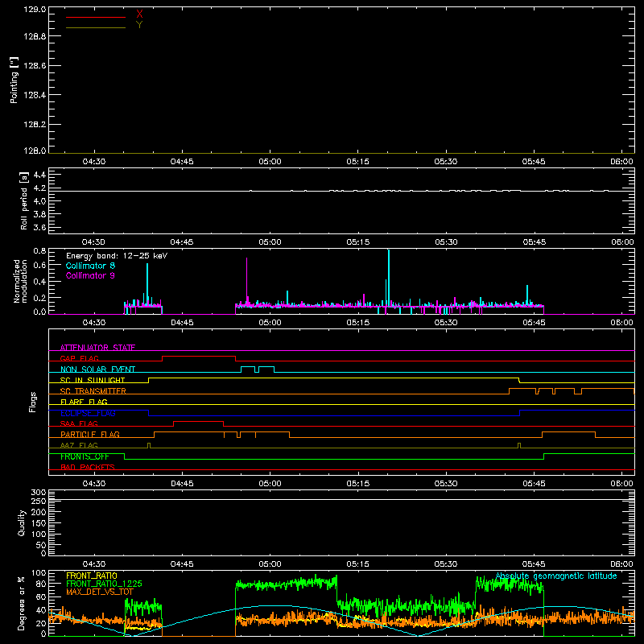Screen dimensions: 644x644
Task: Click the 3.6 roll period tick label
Action: 39,227
